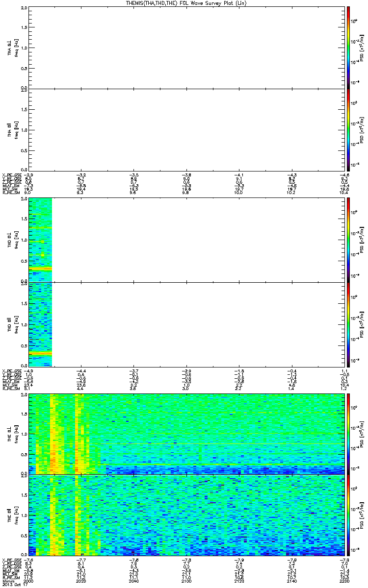Viewport: 368px width, 588px height.
Task: Click the THA BL panel color bar
Action: click(x=348, y=47)
